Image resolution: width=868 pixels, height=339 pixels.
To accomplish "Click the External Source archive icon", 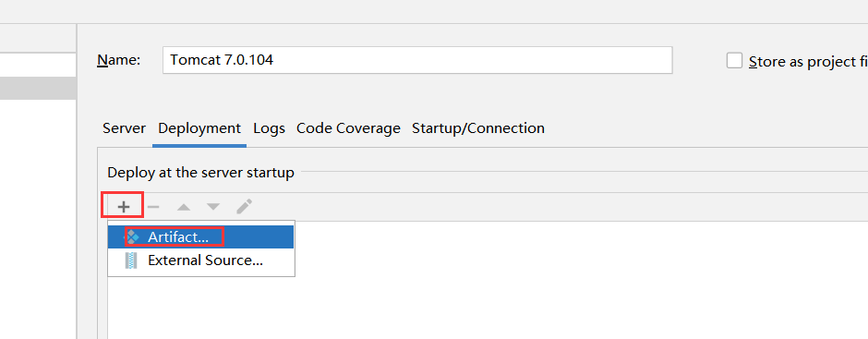I will click(x=131, y=260).
